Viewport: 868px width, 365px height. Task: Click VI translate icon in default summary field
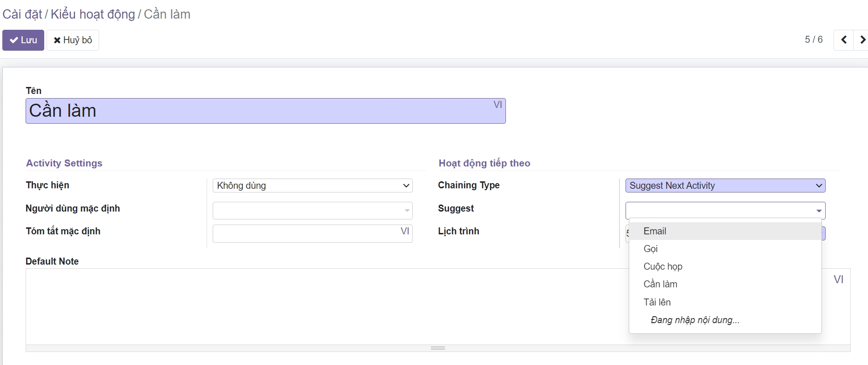tap(405, 231)
